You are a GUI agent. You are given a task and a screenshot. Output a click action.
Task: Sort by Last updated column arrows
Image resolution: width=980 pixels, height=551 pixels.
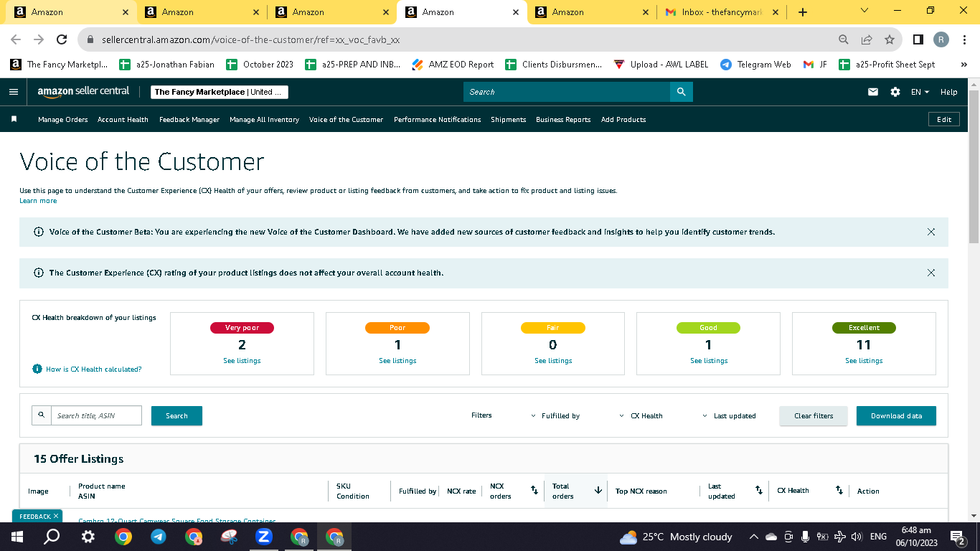pos(758,491)
